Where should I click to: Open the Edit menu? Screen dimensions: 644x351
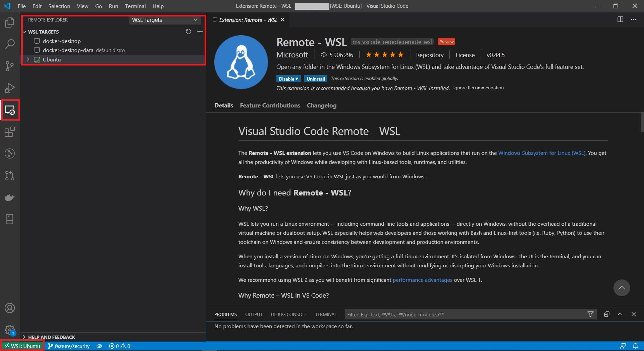37,6
